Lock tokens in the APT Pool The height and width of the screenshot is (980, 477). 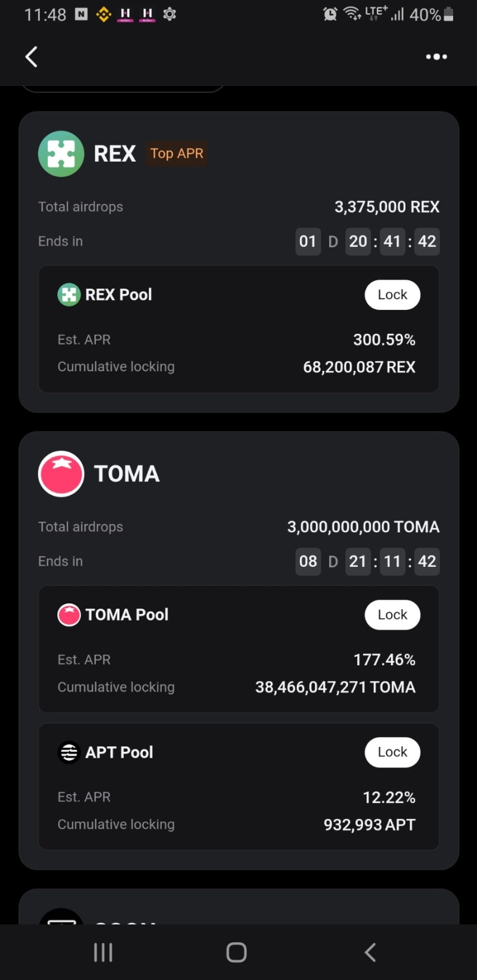(x=392, y=752)
